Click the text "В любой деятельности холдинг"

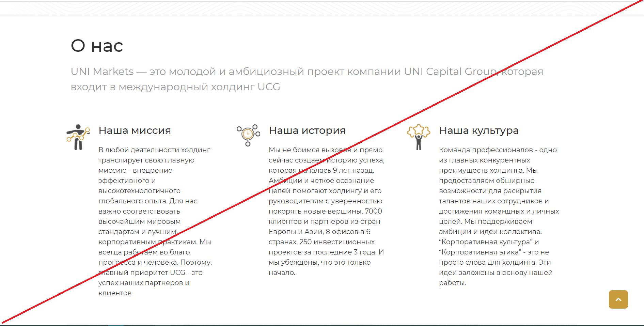[x=154, y=150]
